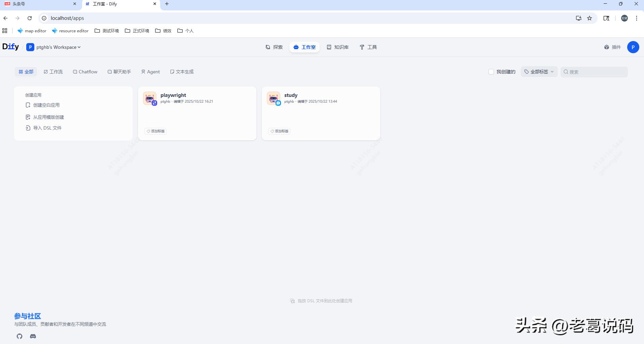Open the 插件 plugins button

tap(612, 47)
